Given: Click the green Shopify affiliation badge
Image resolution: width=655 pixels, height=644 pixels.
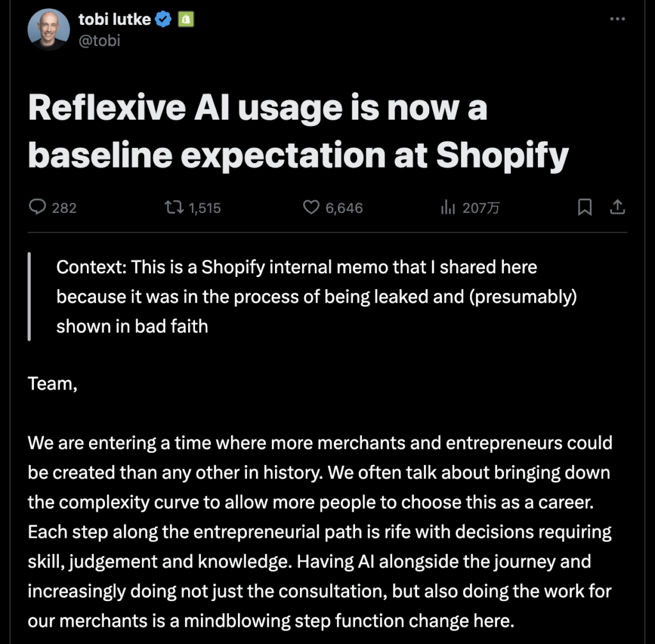Looking at the screenshot, I should click(x=186, y=19).
